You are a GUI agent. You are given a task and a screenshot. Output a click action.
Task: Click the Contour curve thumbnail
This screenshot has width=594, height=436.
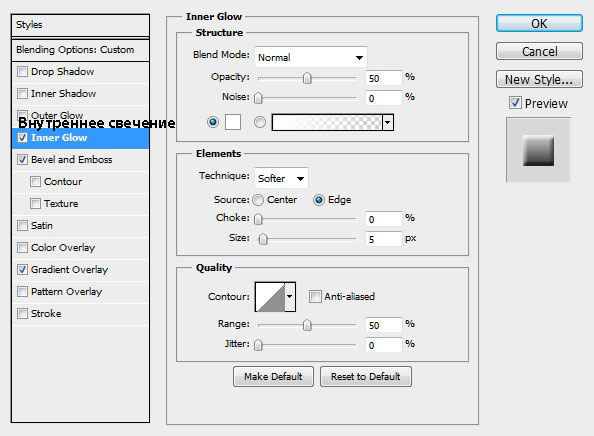pyautogui.click(x=270, y=297)
